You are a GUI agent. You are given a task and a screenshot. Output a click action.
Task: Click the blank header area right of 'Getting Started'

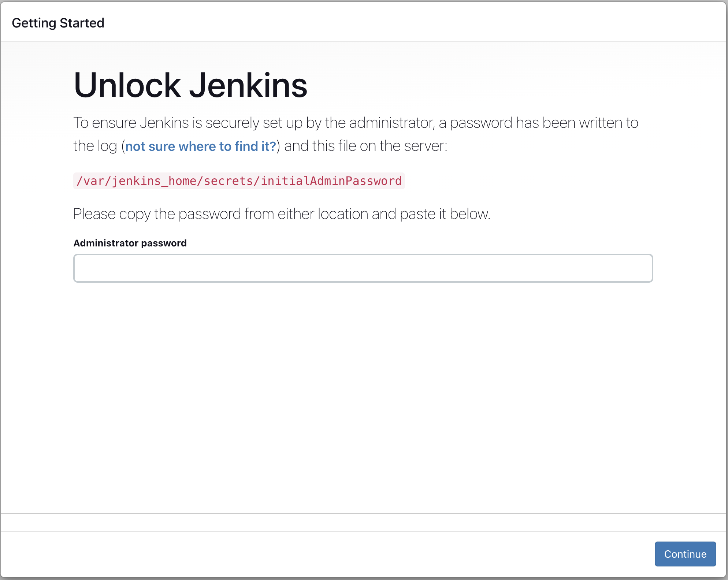[403, 23]
